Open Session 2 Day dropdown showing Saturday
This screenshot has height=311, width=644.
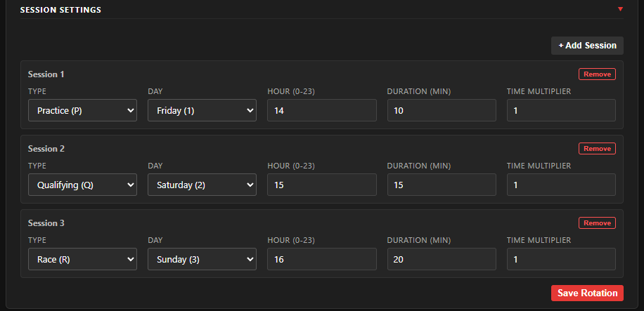[202, 185]
